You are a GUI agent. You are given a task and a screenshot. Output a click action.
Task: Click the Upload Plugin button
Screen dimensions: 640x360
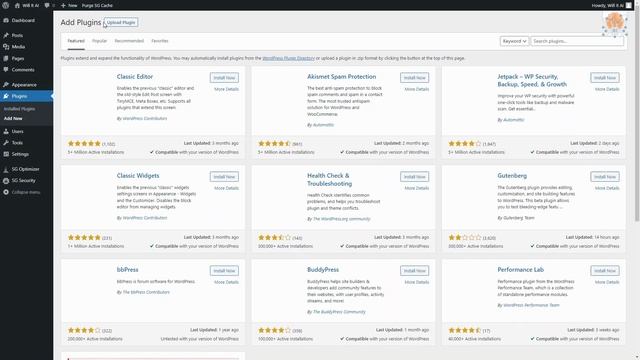[x=121, y=22]
